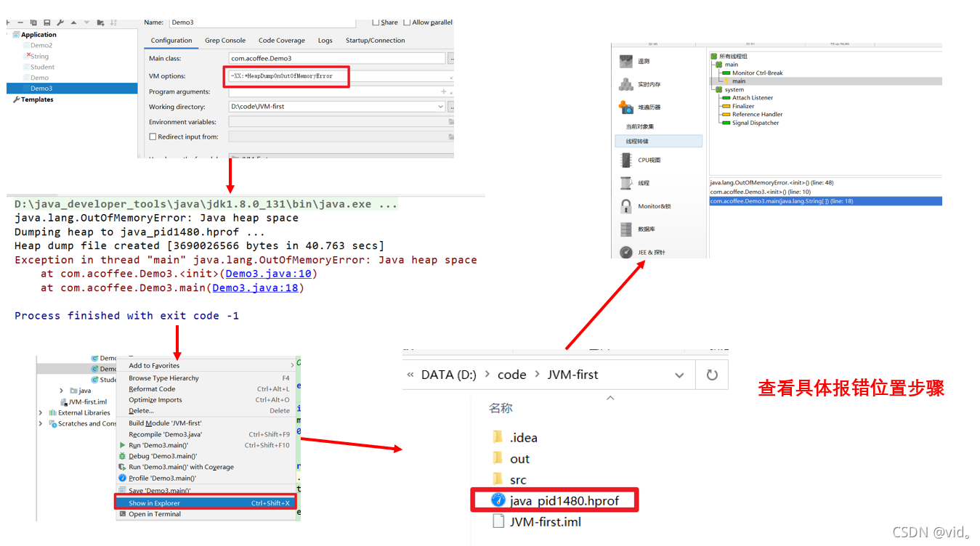This screenshot has width=980, height=546.
Task: Open the Explorer address bar history dropdown
Action: pyautogui.click(x=679, y=375)
